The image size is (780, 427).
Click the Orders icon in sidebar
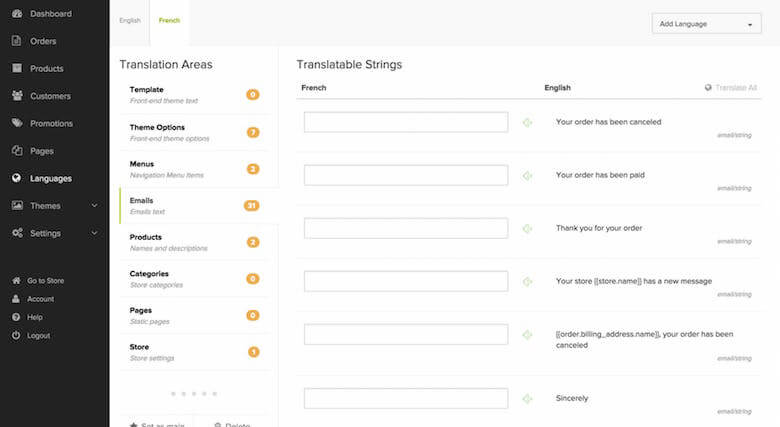(x=17, y=41)
